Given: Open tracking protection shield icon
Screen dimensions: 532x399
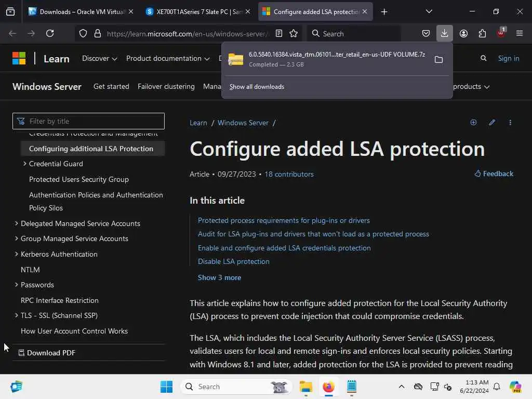Looking at the screenshot, I should [x=83, y=33].
